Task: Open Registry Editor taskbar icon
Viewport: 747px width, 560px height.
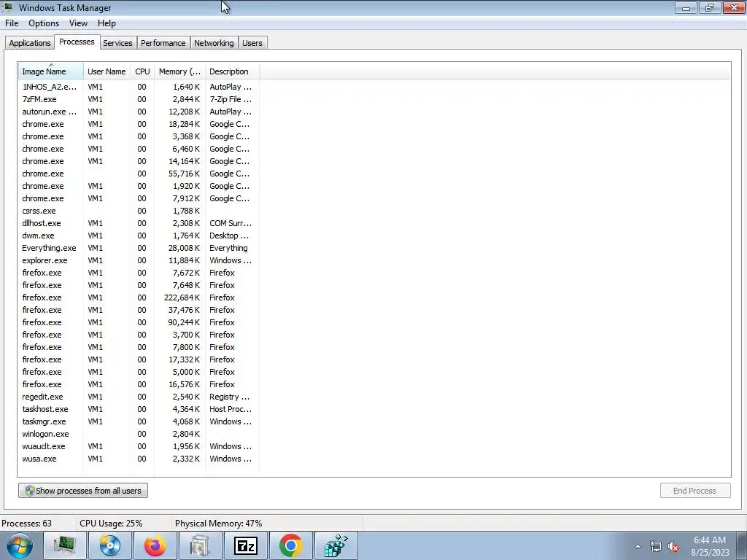Action: pyautogui.click(x=336, y=545)
